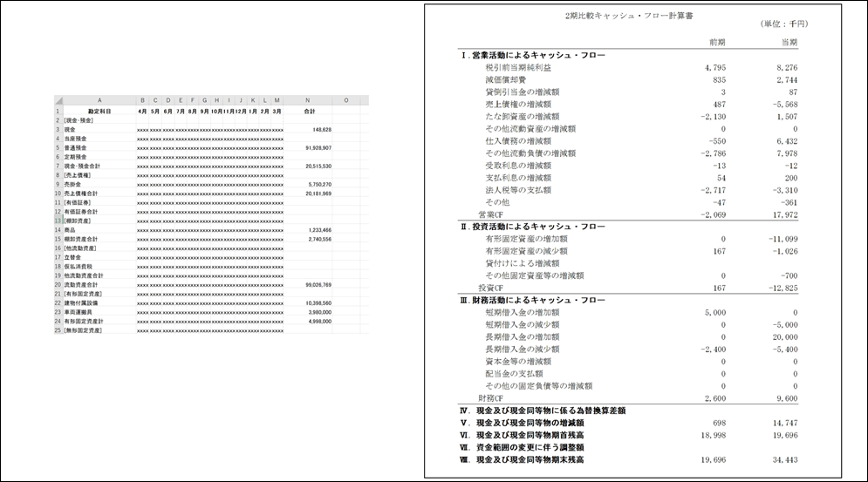Viewport: 868px width, 482px height.
Task: Click the 10月 header cell
Action: tap(216, 112)
